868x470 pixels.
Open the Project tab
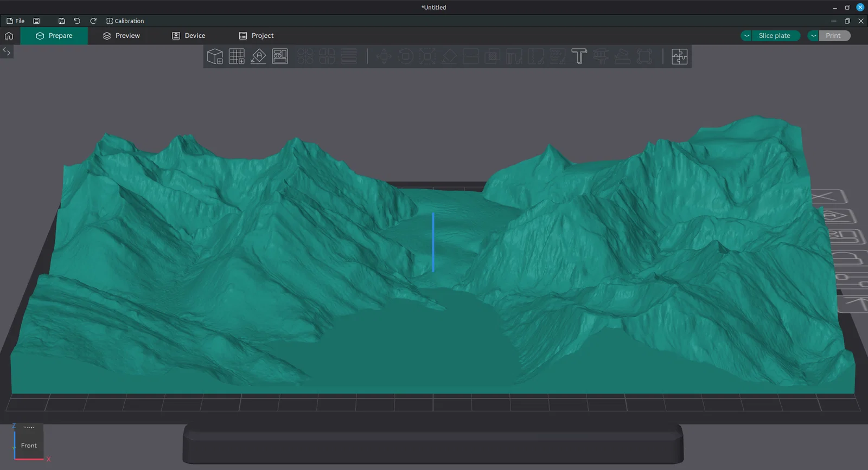[x=257, y=36]
